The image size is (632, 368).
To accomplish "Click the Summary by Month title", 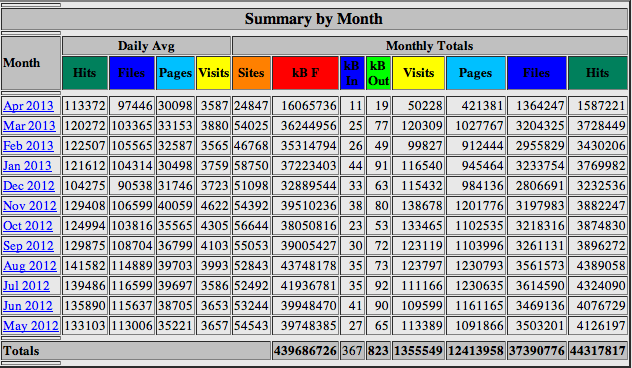I will [314, 19].
